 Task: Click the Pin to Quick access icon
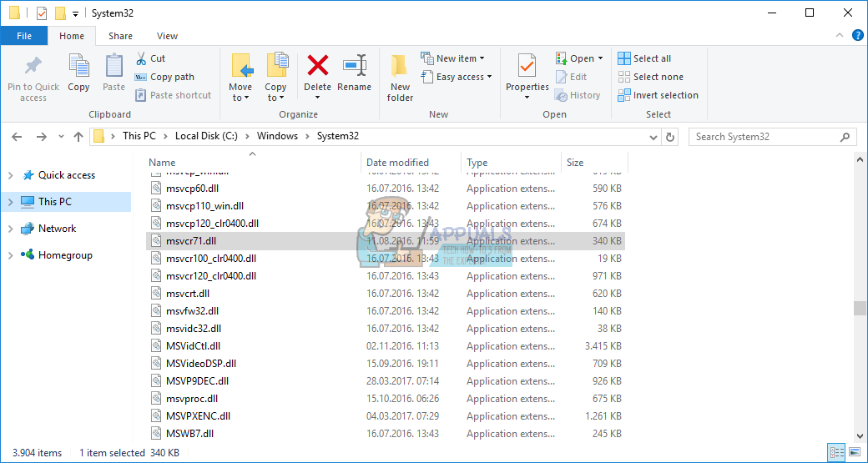click(x=33, y=67)
